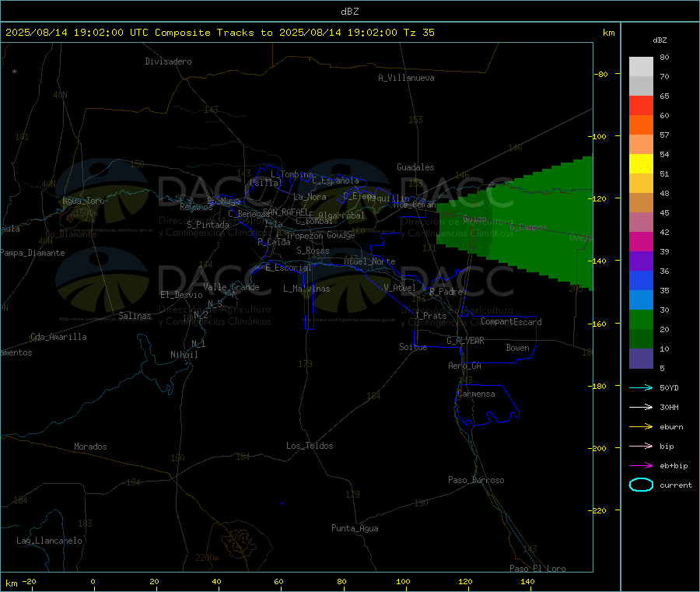
Task: Click the S_Pintada map label
Action: (208, 225)
